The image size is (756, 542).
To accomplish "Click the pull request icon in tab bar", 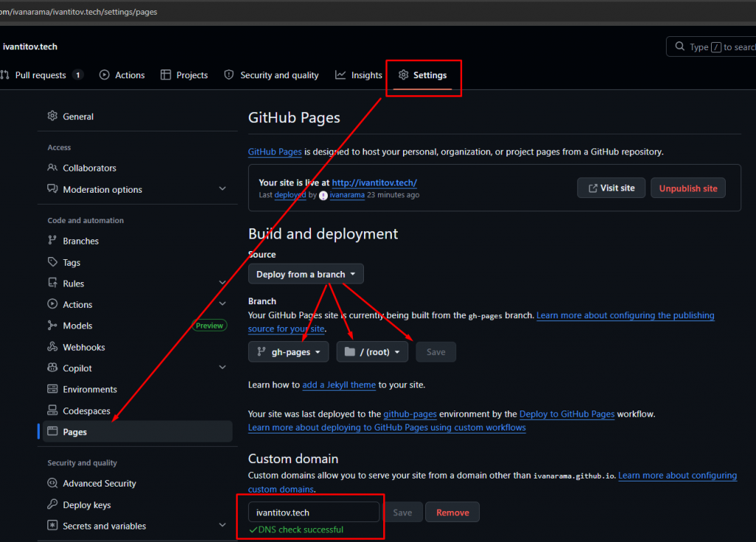I will [5, 75].
